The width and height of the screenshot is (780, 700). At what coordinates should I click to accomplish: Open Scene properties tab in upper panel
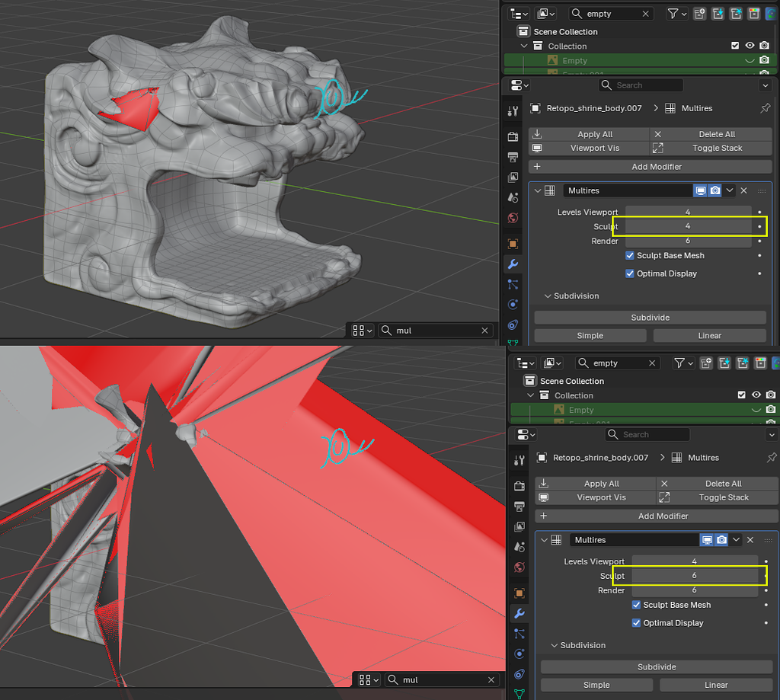point(513,197)
